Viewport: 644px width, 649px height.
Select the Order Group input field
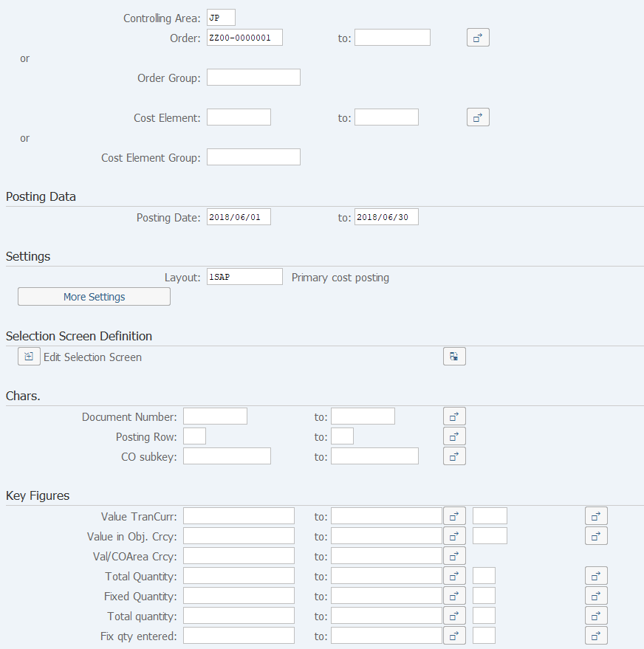pyautogui.click(x=253, y=77)
